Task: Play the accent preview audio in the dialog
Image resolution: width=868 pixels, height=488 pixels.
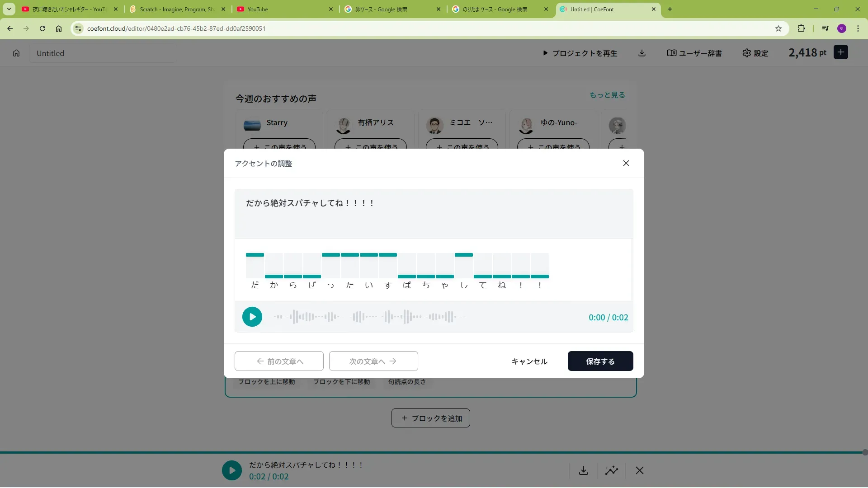Action: [252, 317]
